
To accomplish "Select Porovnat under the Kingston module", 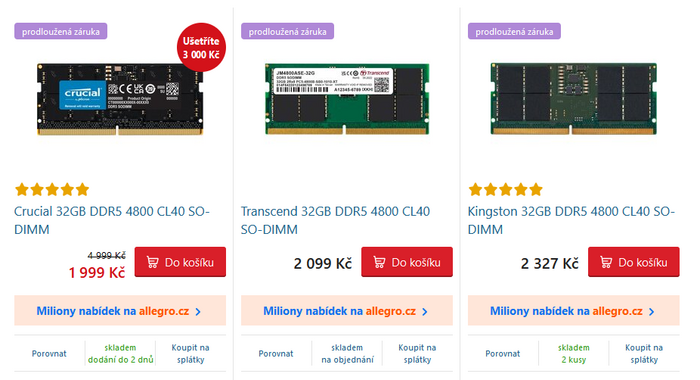I will (503, 354).
